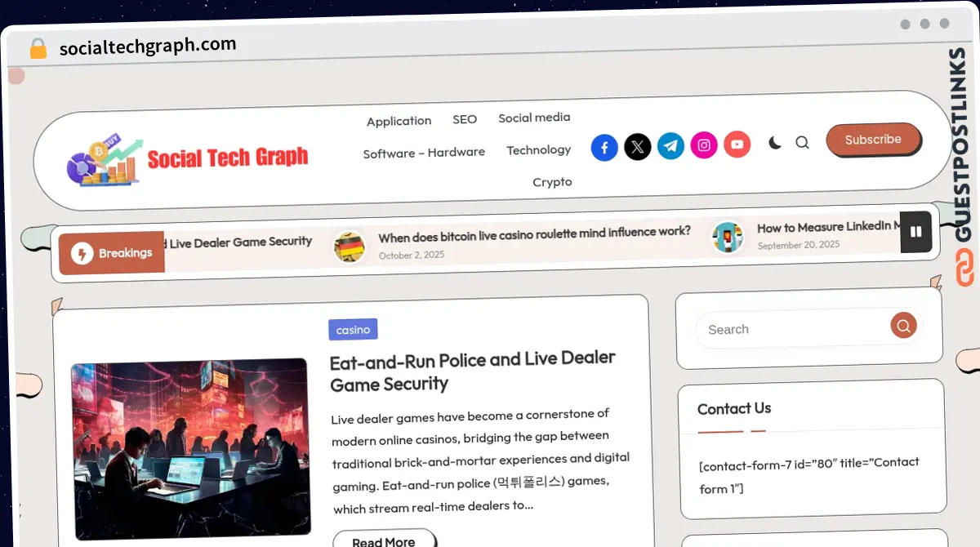Image resolution: width=980 pixels, height=547 pixels.
Task: Click Read More on the live dealer article
Action: [x=384, y=540]
